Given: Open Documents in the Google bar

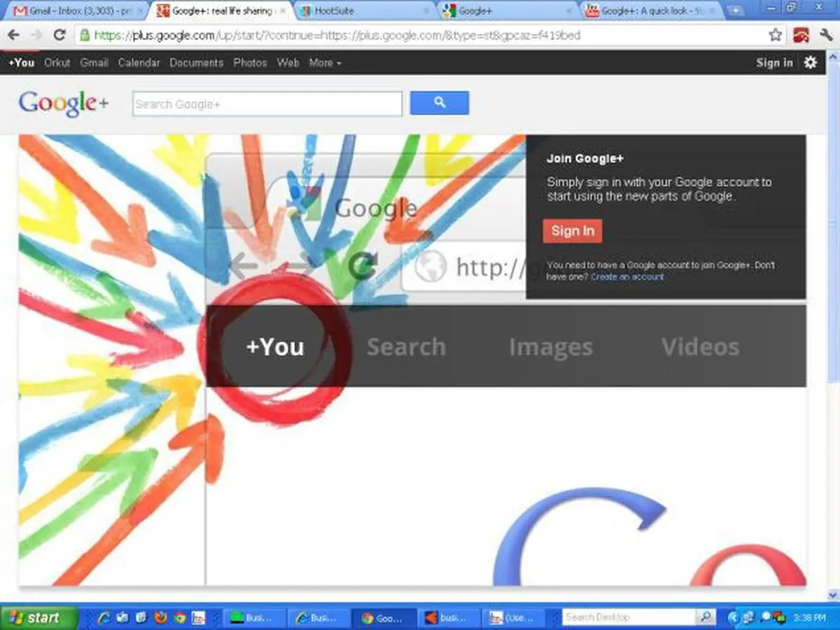Looking at the screenshot, I should coord(197,62).
